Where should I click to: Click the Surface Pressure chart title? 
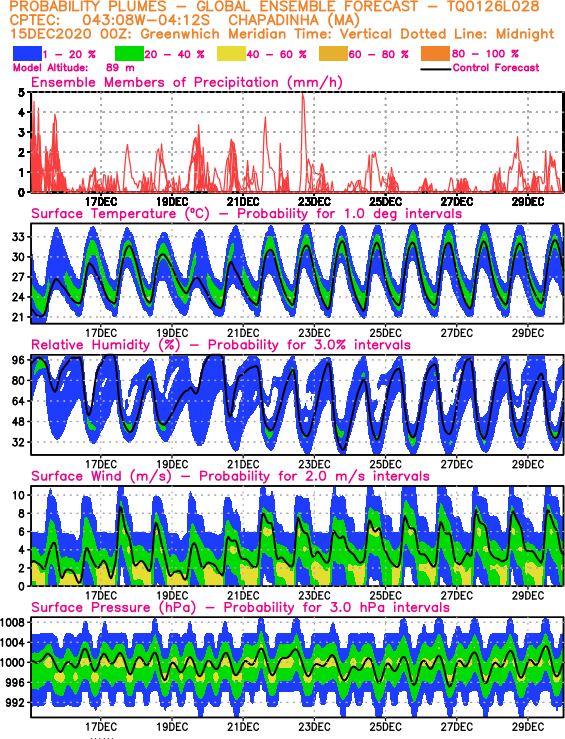click(240, 608)
